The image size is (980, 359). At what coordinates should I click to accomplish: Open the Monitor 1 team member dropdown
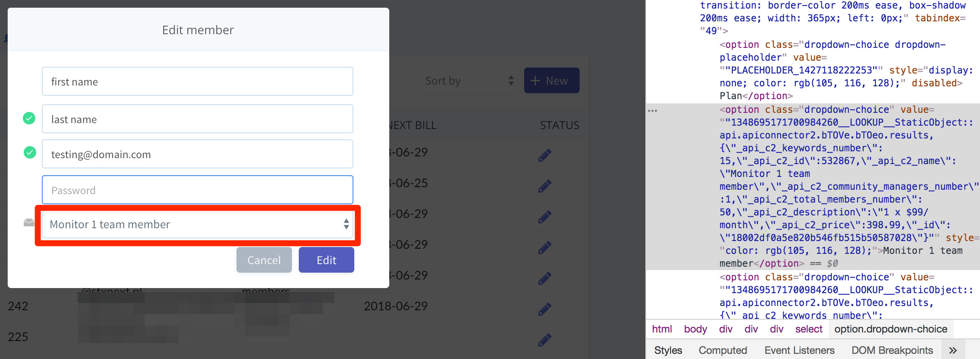click(x=198, y=224)
